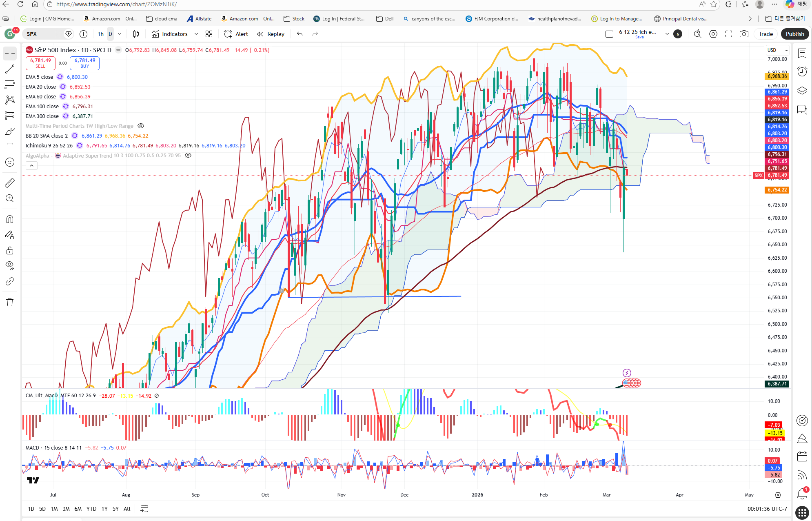Unhide Multi-Time Period Charts indicator
This screenshot has width=812, height=521.
click(x=141, y=126)
